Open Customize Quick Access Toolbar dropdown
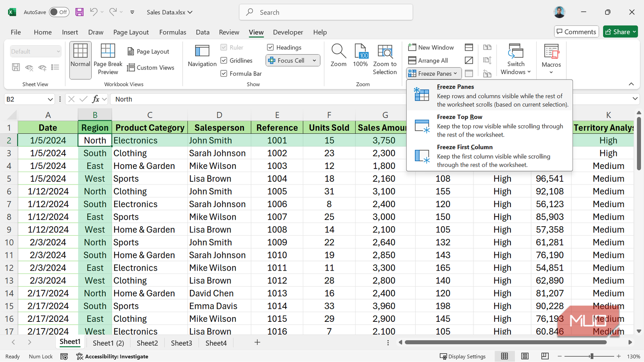Image resolution: width=644 pixels, height=362 pixels. click(132, 12)
